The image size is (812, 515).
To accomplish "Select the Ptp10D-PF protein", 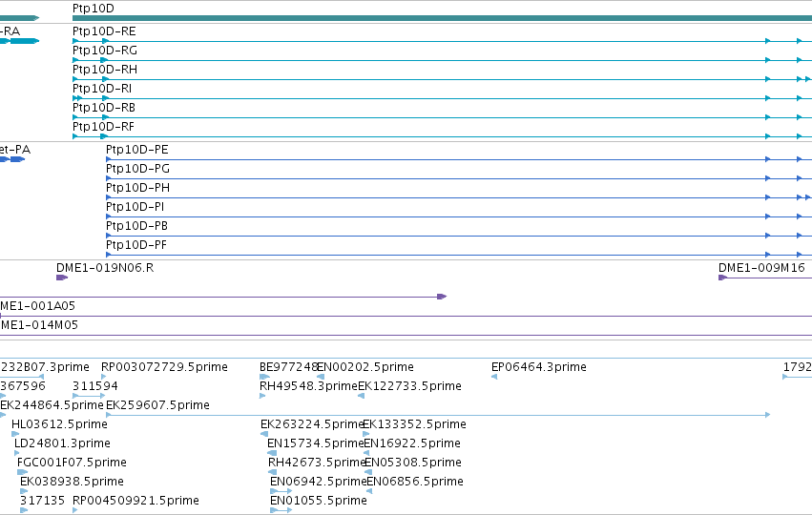I will pos(136,246).
